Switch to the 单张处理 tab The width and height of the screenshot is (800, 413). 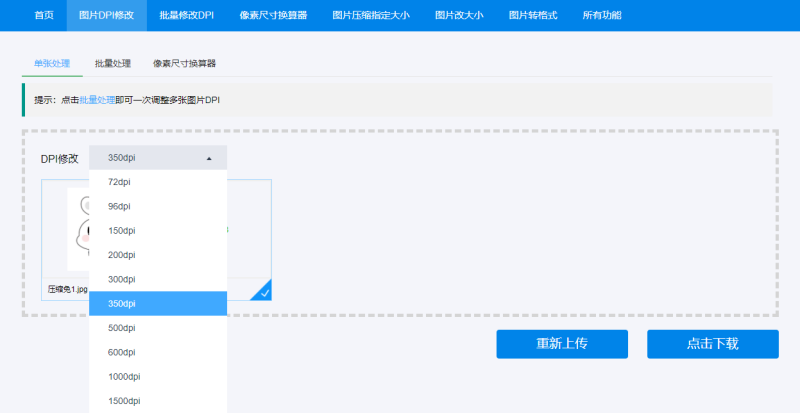click(x=52, y=64)
